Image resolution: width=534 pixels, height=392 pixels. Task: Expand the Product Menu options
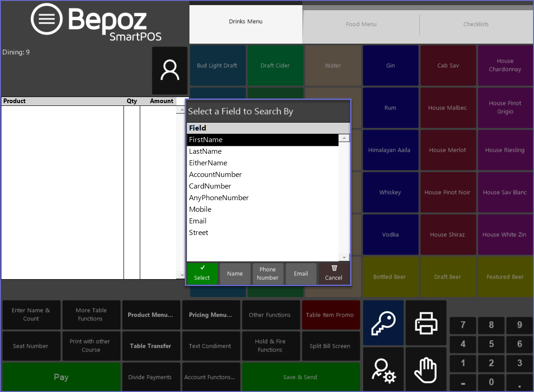click(150, 315)
